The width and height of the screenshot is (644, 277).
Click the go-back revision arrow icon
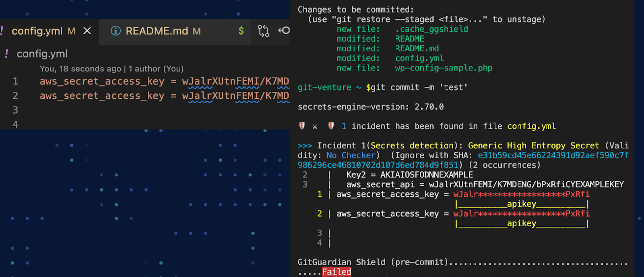284,31
